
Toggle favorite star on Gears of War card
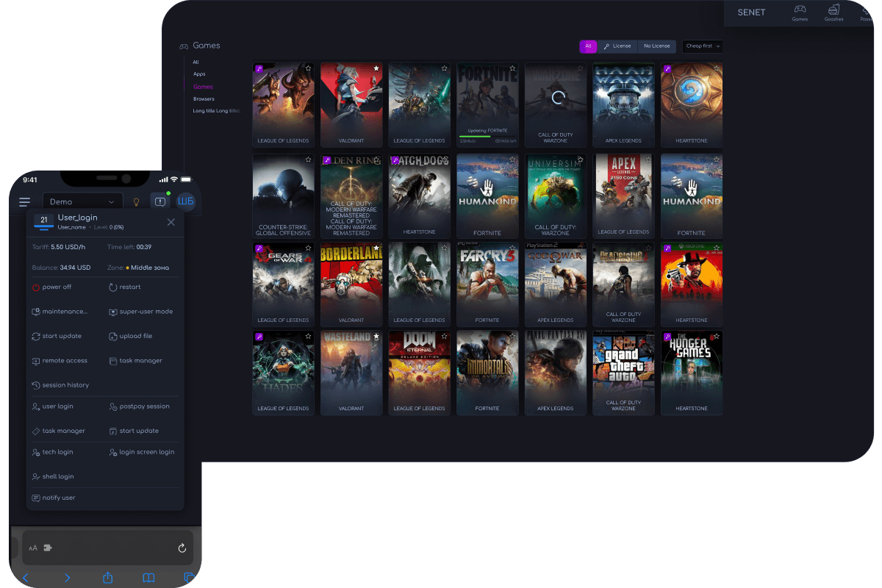(308, 248)
